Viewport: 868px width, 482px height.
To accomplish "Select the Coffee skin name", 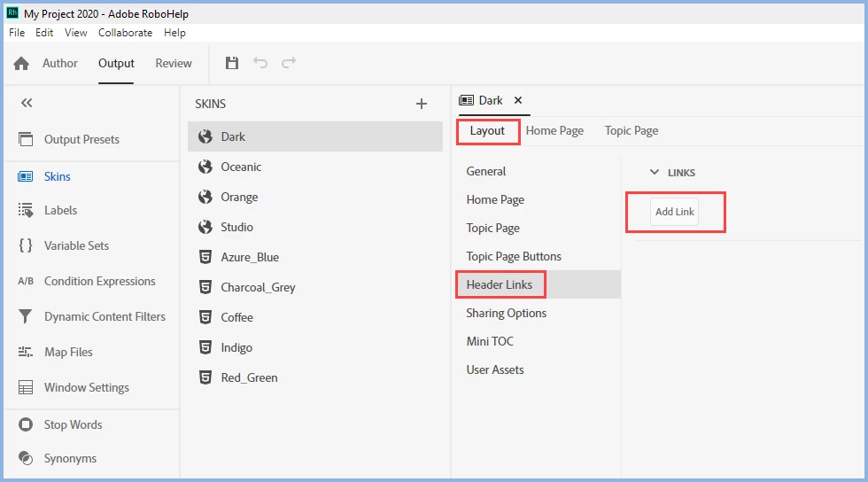I will click(x=237, y=317).
